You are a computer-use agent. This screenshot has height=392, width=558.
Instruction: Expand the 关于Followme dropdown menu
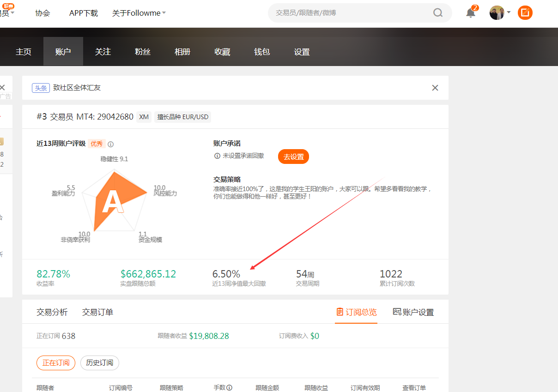pos(139,13)
